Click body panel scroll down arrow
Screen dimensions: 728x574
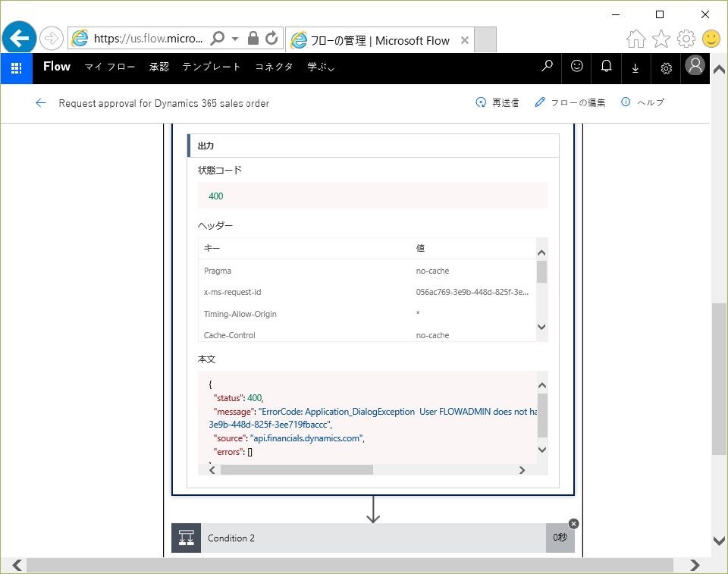(x=541, y=450)
